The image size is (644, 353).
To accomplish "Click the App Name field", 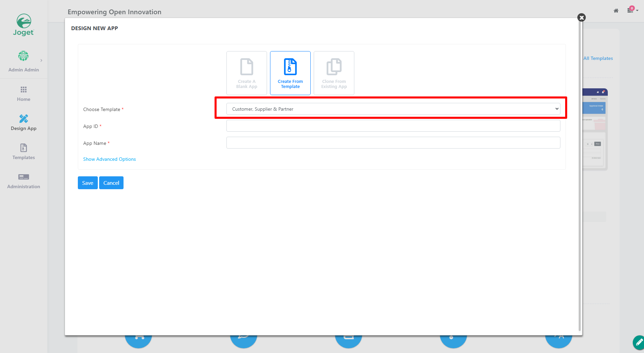I will pos(393,143).
